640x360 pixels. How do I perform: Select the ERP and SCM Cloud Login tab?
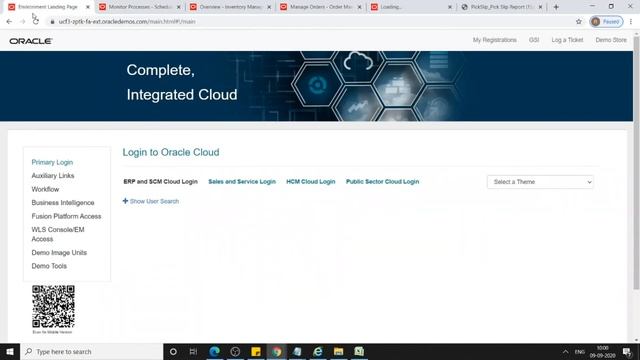(160, 182)
